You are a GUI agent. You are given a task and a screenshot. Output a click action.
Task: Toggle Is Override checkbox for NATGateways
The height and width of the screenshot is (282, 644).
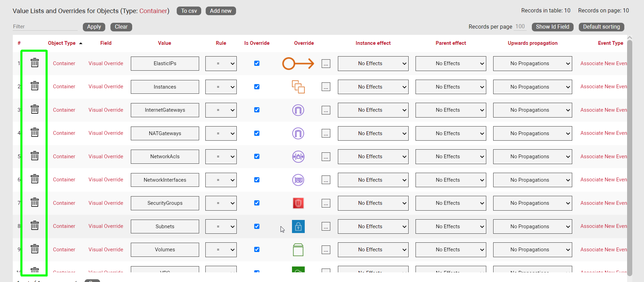click(x=257, y=133)
